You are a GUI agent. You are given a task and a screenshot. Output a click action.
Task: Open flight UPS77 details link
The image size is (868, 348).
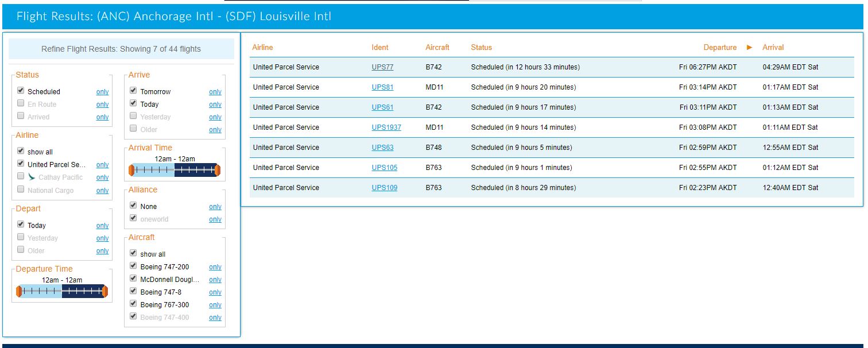(382, 67)
